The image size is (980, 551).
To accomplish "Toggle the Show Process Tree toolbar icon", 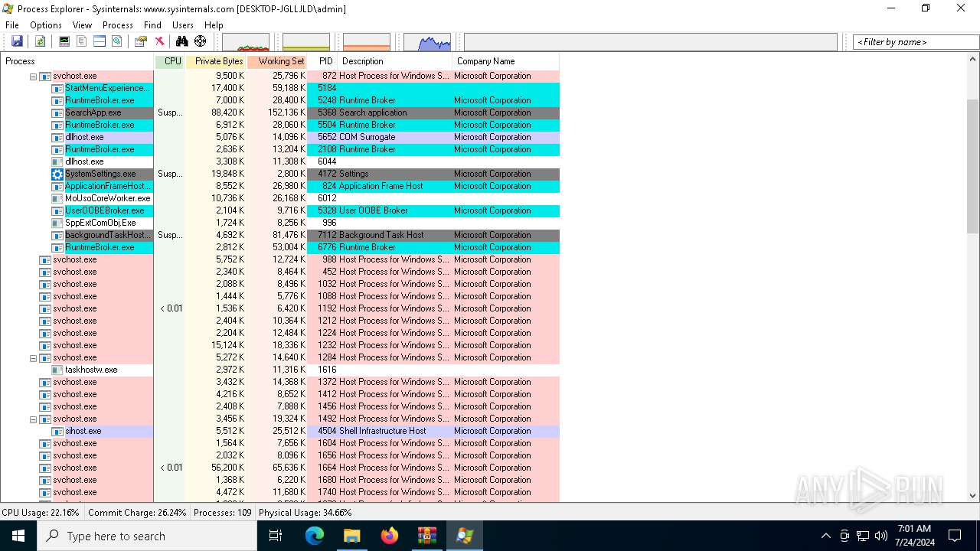I will [x=82, y=41].
